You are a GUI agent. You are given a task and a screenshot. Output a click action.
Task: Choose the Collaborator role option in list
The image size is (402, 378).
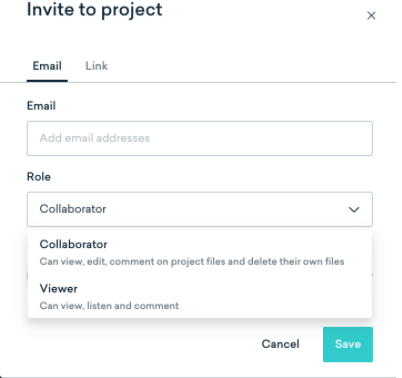tap(200, 253)
